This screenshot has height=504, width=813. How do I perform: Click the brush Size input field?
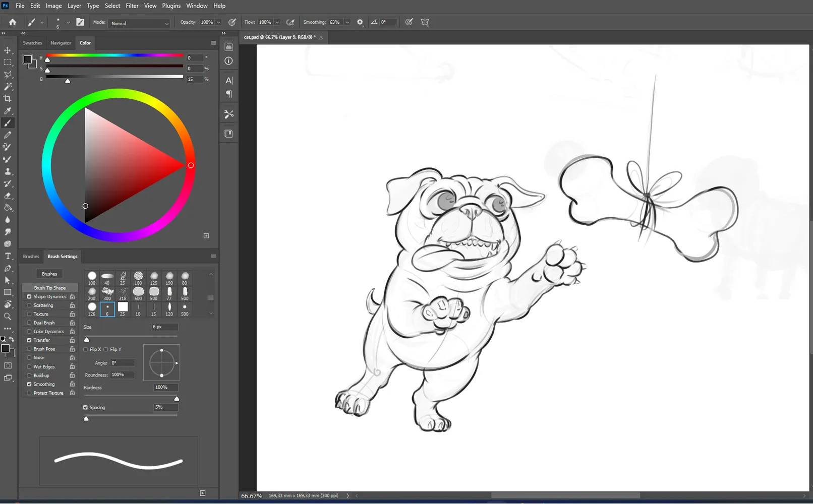click(x=164, y=327)
